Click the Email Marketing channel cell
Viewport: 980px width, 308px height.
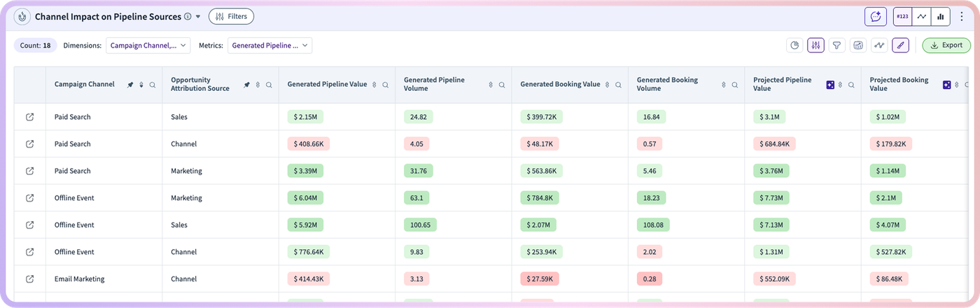pos(80,279)
